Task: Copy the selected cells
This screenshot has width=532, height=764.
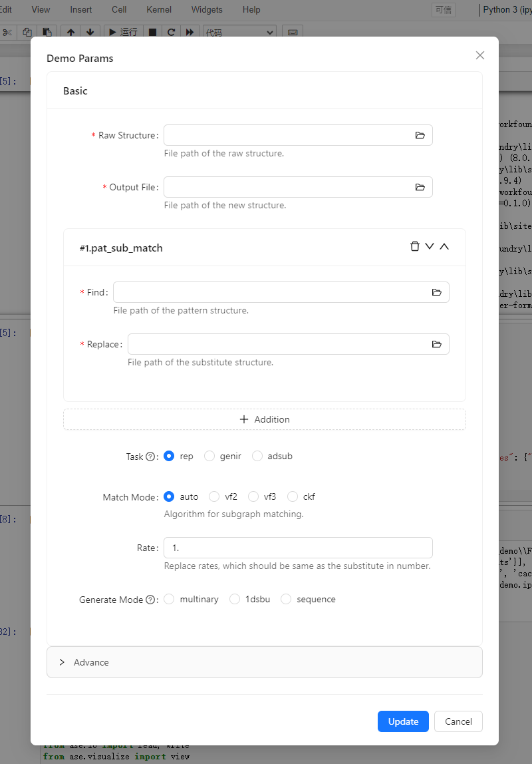Action: pos(27,32)
